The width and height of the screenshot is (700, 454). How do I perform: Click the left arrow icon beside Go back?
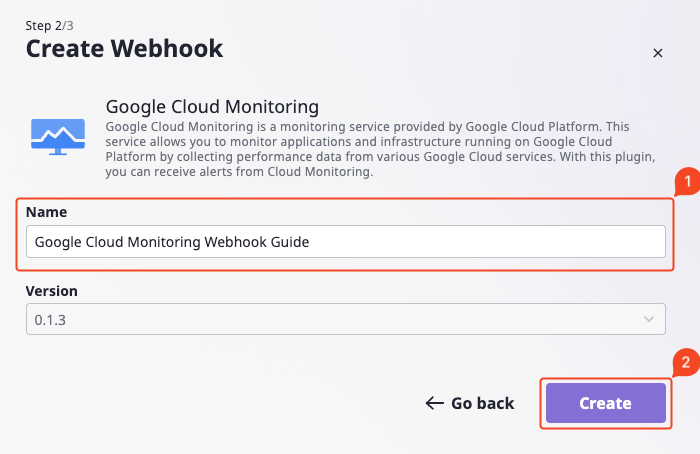click(x=434, y=403)
